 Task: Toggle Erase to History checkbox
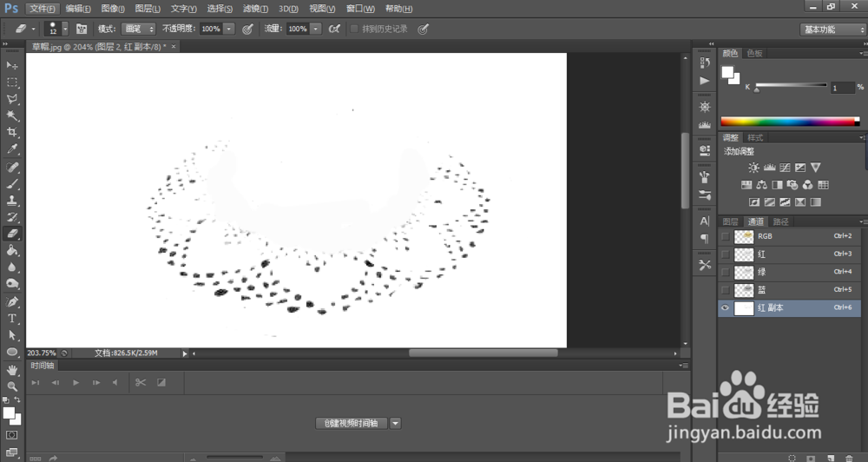tap(354, 29)
